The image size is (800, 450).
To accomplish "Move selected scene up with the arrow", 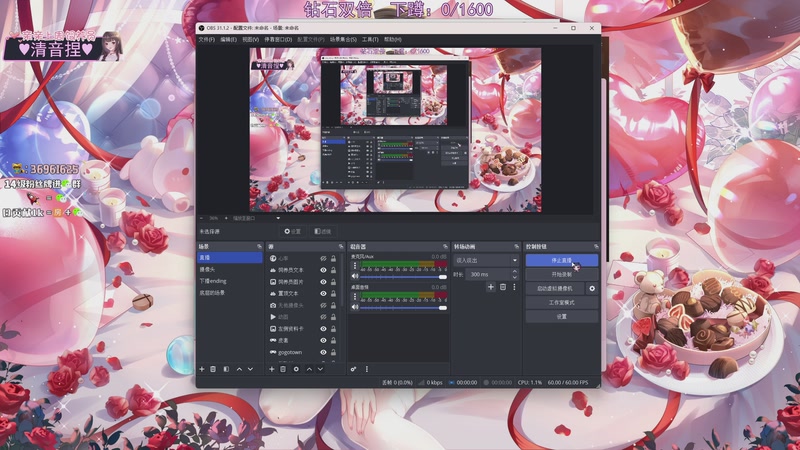I will coord(239,369).
